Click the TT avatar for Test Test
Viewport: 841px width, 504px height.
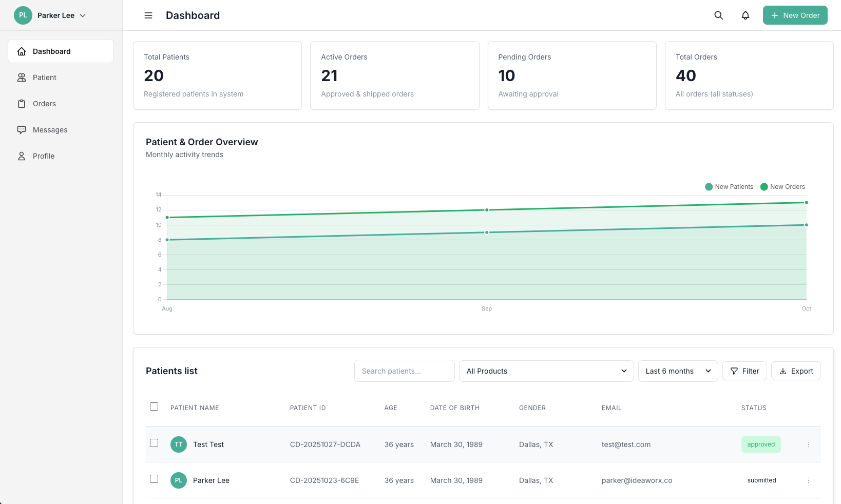pyautogui.click(x=179, y=444)
